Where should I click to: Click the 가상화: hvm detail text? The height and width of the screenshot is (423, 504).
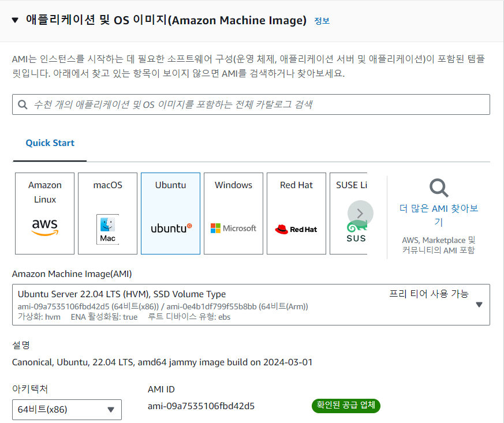(39, 317)
